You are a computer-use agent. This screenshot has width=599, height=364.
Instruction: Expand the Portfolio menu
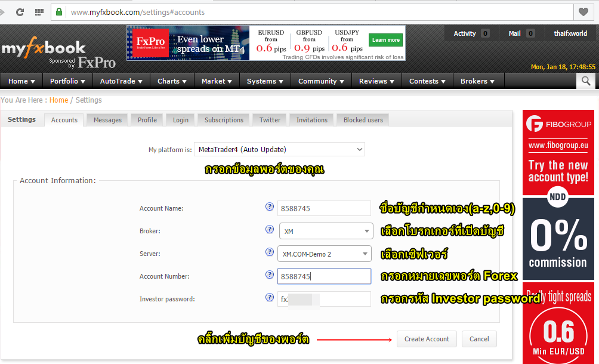pyautogui.click(x=67, y=81)
